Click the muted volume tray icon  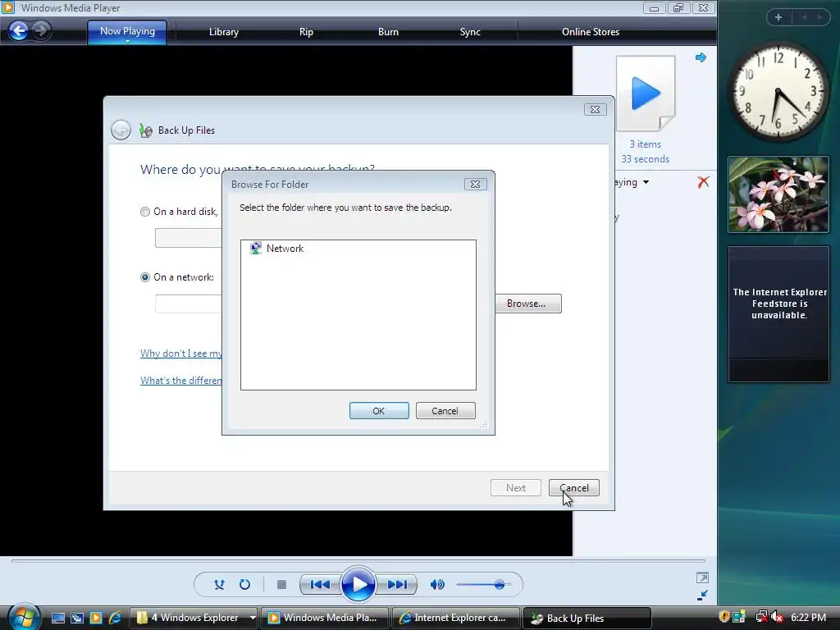[777, 617]
